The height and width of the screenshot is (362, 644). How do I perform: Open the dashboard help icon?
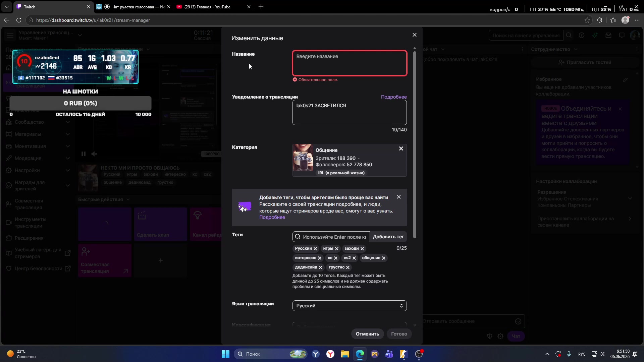point(582,36)
